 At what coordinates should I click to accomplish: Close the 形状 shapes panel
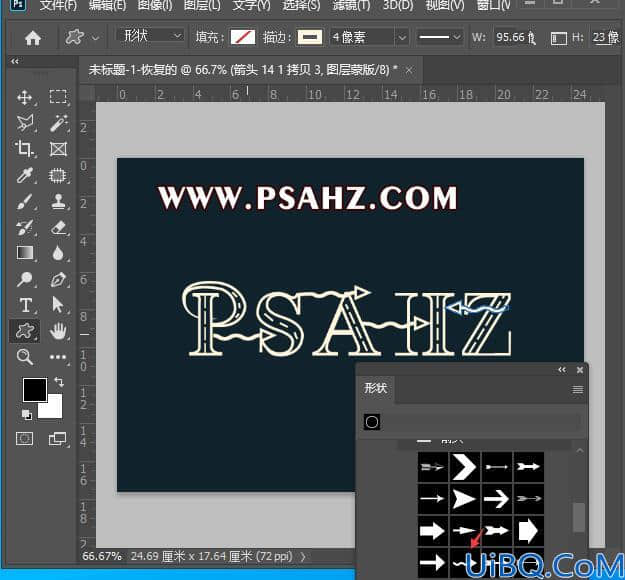[x=580, y=370]
